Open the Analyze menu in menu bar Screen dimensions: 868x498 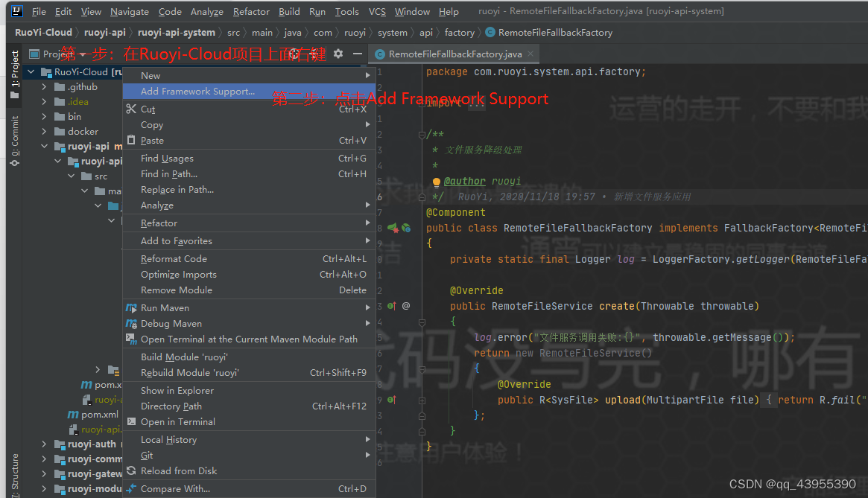pos(207,12)
